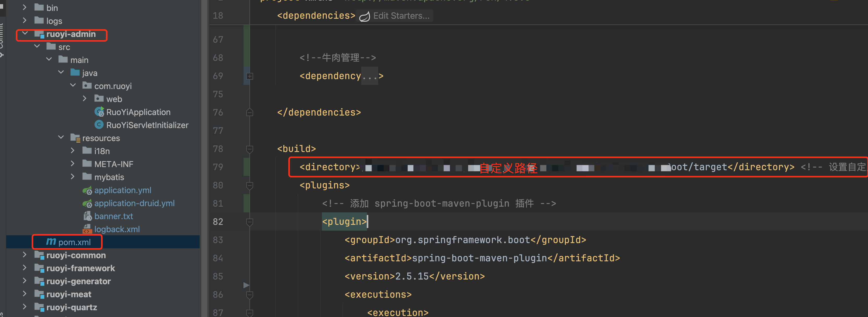Collapse the plugin fold marker at line 82
Screen dimensions: 868x317
coord(250,222)
